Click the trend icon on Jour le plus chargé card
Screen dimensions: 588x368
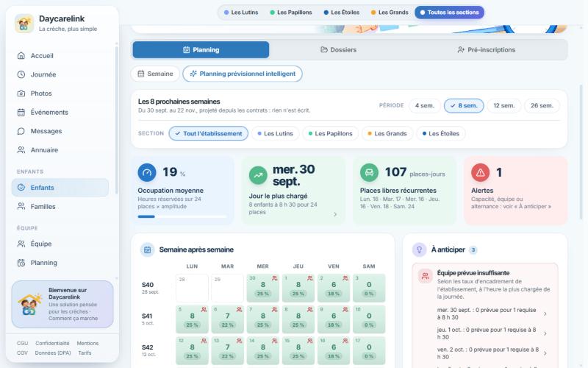tap(258, 175)
